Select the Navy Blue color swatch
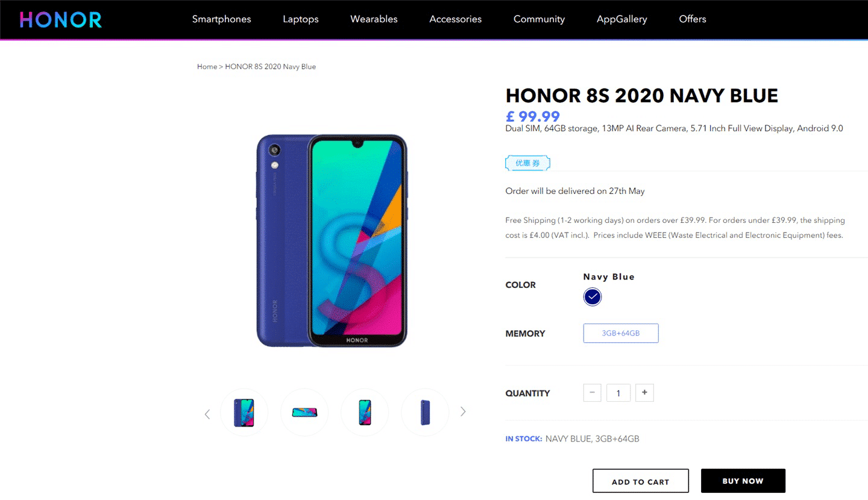This screenshot has width=868, height=500. click(x=593, y=296)
